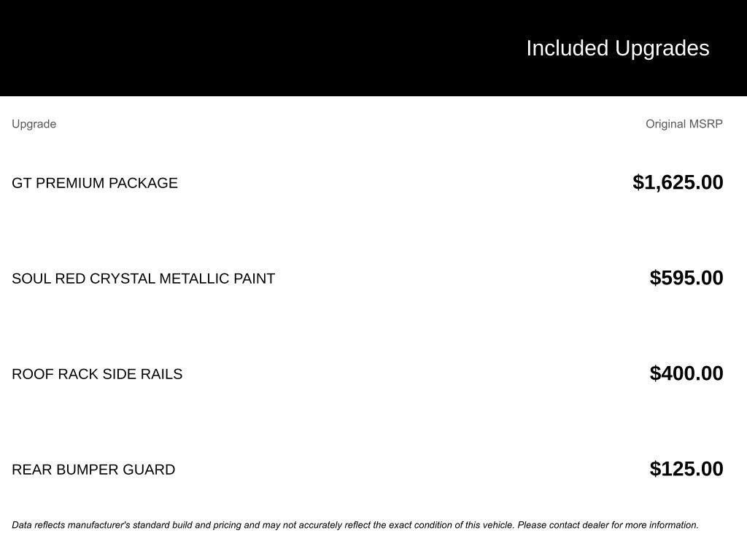Click the "Upgrade" column header
The image size is (747, 560).
(34, 124)
